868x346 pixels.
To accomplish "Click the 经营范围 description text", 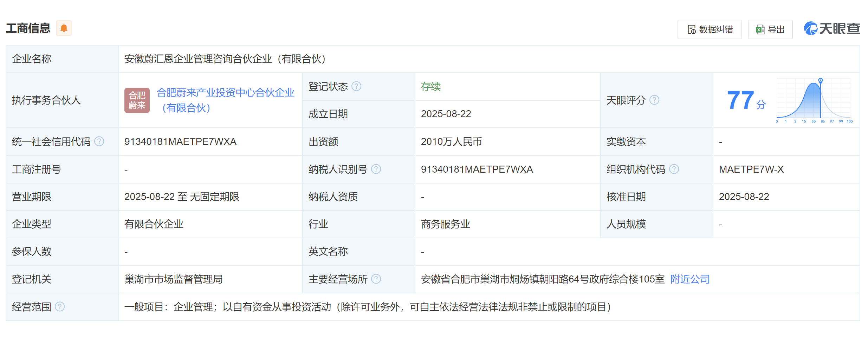I will [368, 307].
